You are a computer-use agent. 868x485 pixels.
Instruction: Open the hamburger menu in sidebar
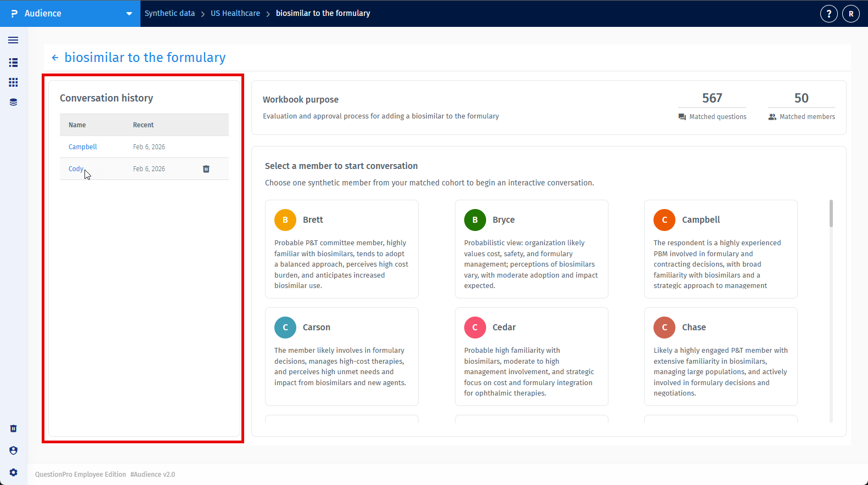[x=13, y=40]
